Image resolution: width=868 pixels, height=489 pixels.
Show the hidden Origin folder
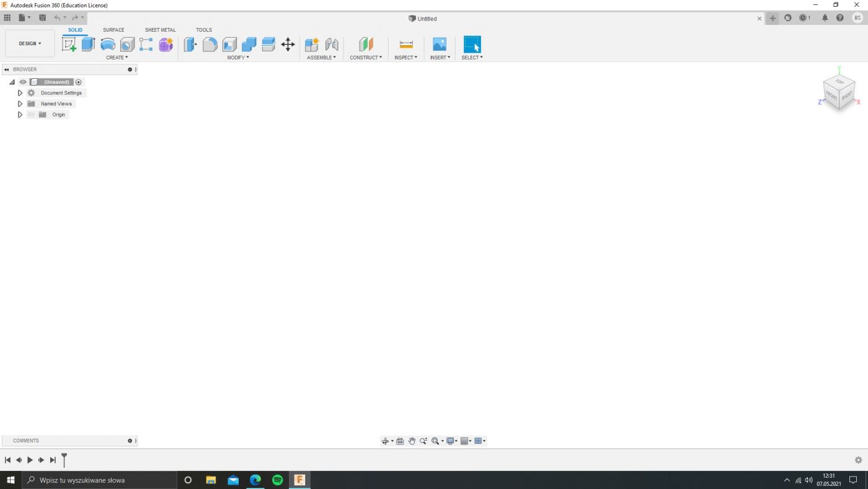click(31, 115)
